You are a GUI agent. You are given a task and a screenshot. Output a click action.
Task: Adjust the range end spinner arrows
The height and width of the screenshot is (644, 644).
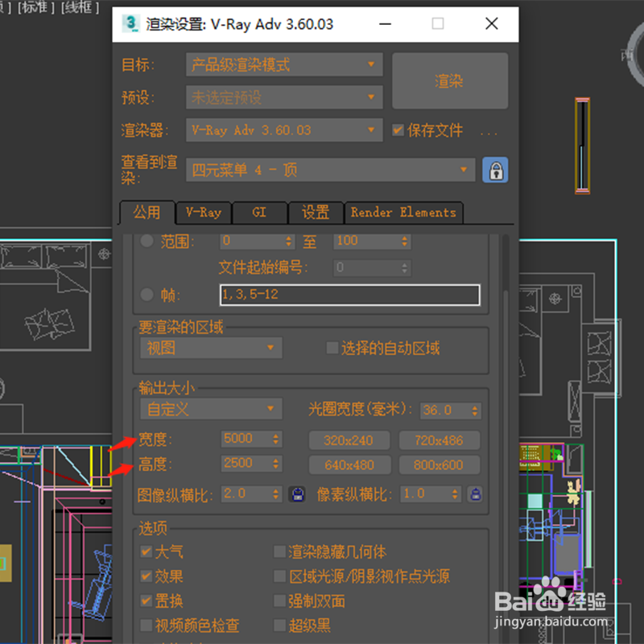(x=405, y=241)
